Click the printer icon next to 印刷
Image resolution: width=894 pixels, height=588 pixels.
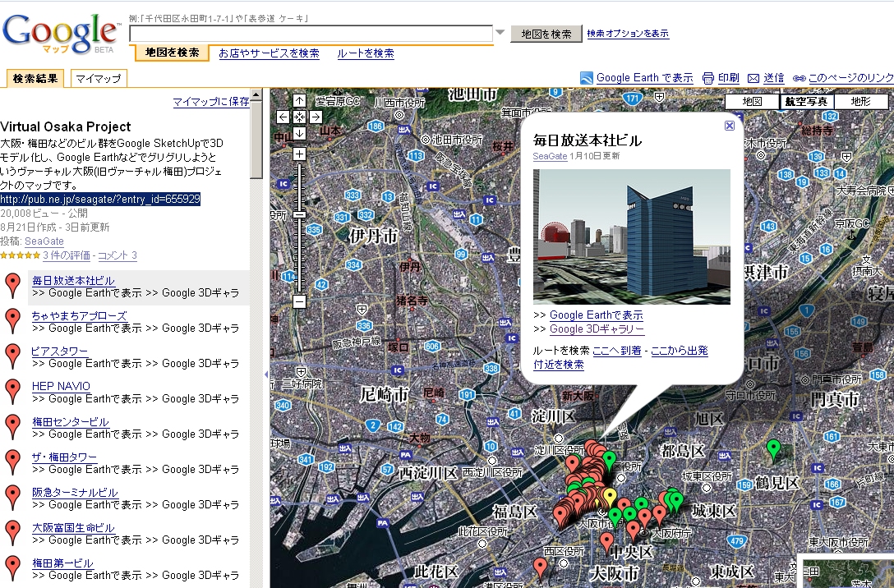click(x=708, y=78)
